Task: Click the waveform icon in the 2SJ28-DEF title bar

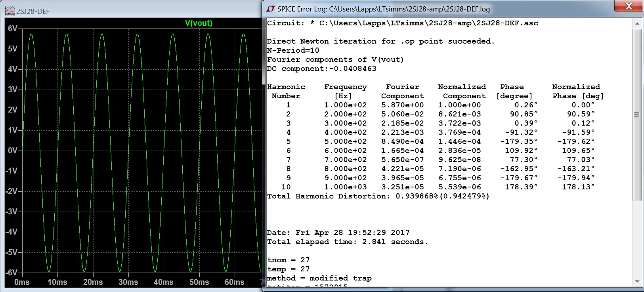Action: tap(10, 11)
